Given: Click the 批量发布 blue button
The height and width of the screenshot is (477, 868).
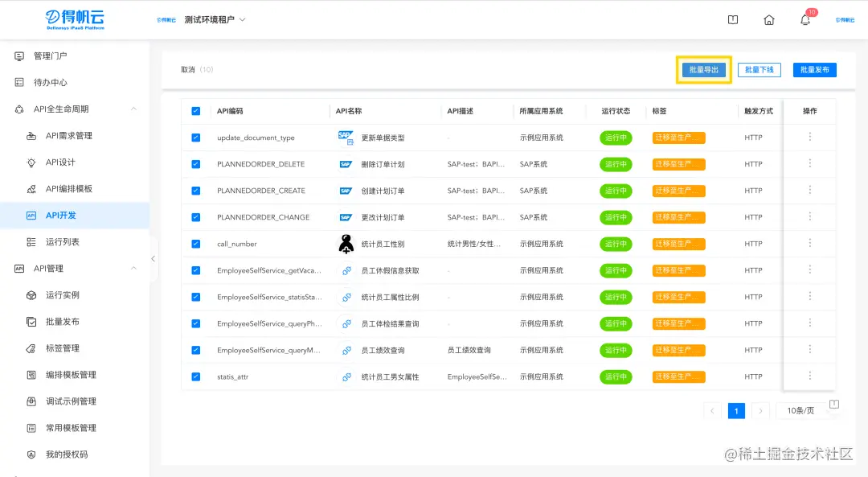Looking at the screenshot, I should 814,70.
